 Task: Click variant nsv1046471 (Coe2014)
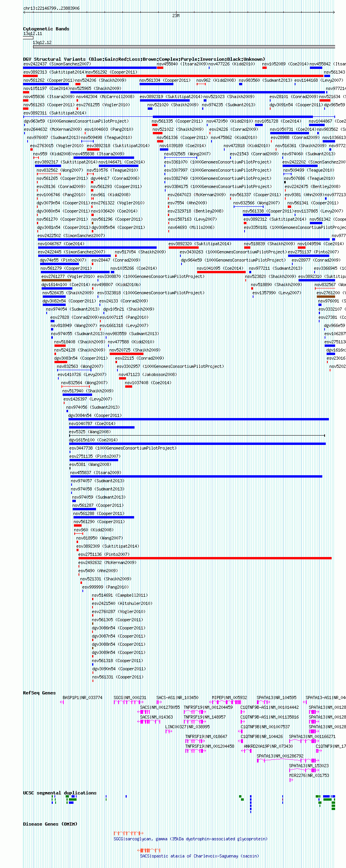122,162
